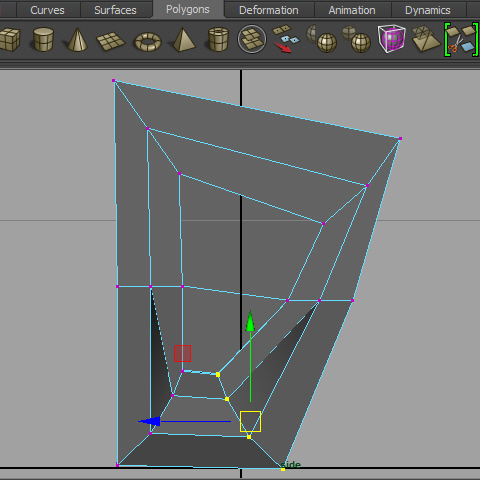Create a polygon torus primitive
Screen dimensions: 480x480
(x=148, y=42)
